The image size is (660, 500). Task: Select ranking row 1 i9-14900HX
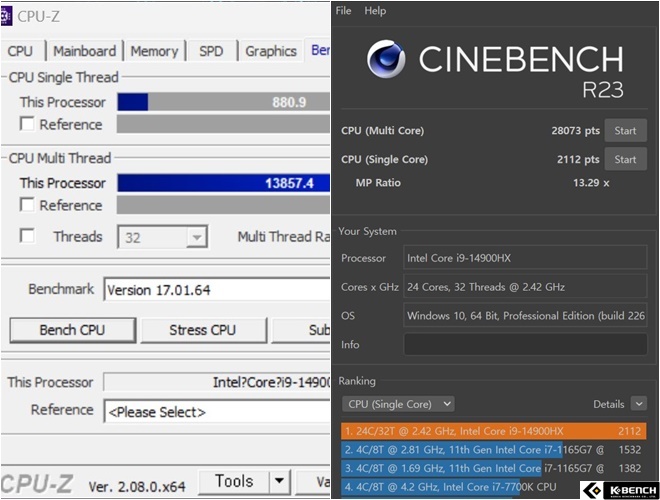[x=494, y=431]
